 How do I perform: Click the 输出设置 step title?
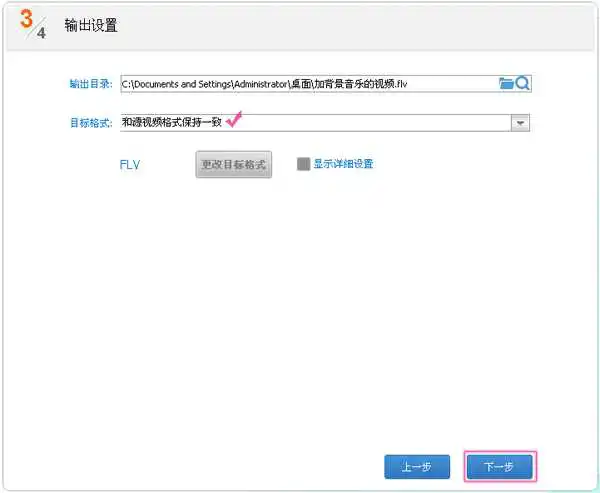click(91, 25)
